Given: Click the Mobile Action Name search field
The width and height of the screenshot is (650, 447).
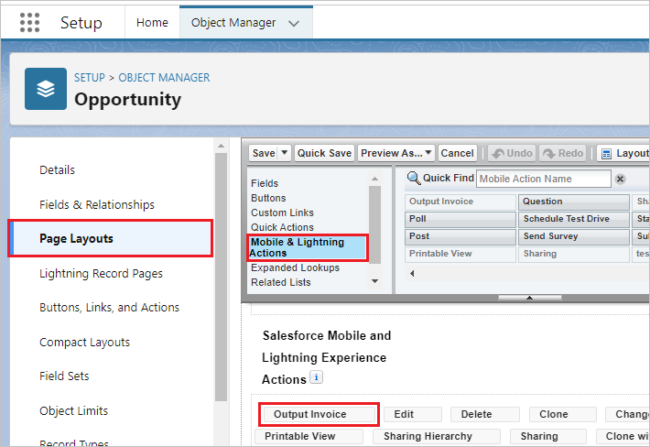Looking at the screenshot, I should point(543,179).
